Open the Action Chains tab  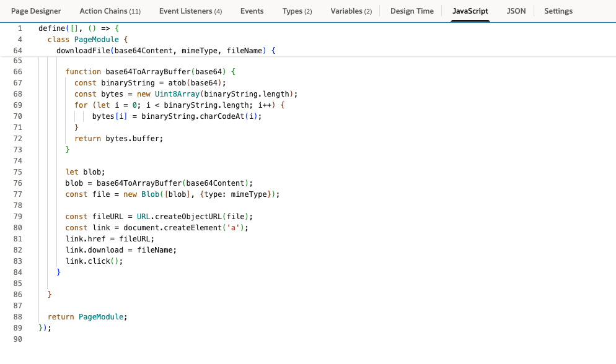(110, 11)
